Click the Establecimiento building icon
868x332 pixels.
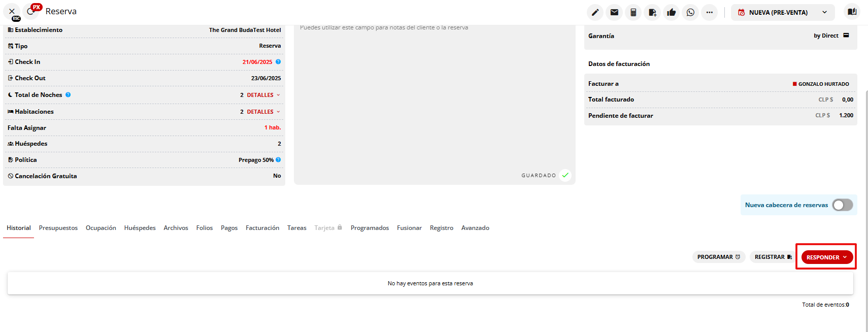click(11, 30)
